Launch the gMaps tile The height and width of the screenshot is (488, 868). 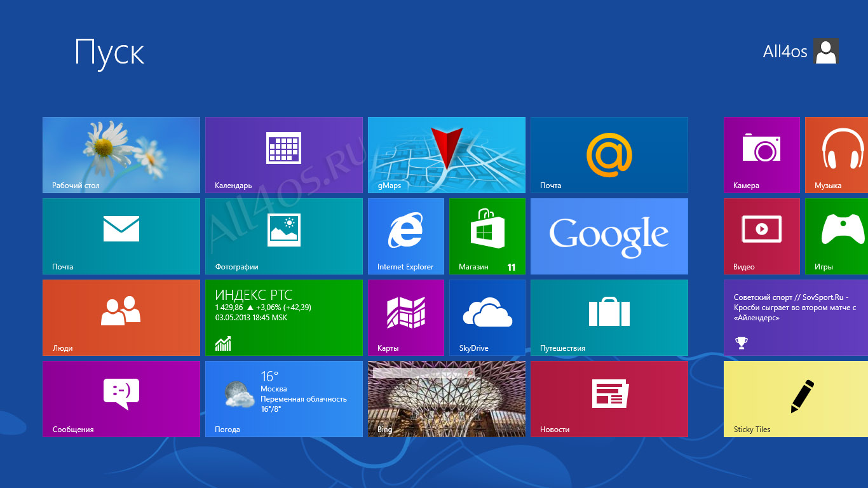tap(447, 155)
